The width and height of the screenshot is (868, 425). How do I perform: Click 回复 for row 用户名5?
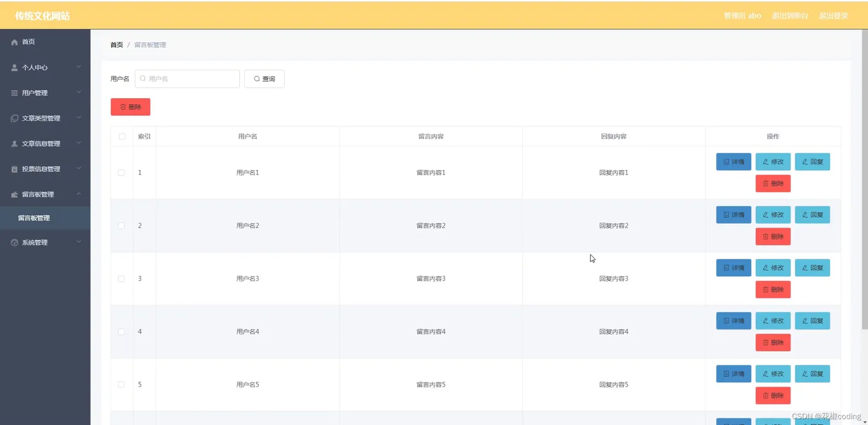(812, 374)
